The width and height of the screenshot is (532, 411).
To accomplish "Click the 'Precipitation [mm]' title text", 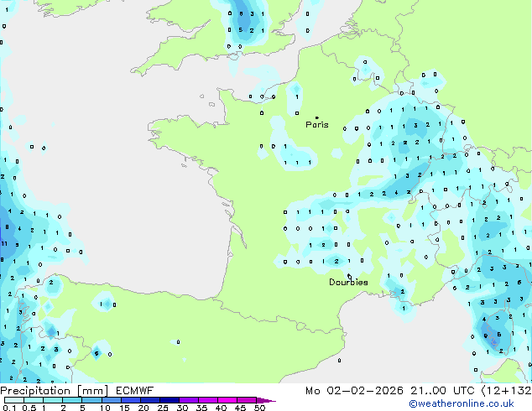I will 55,391.
